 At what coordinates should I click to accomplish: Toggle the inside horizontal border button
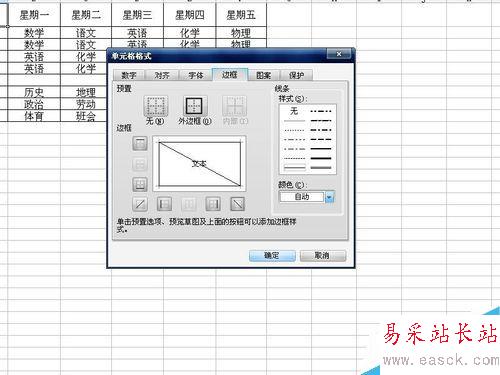coord(140,164)
